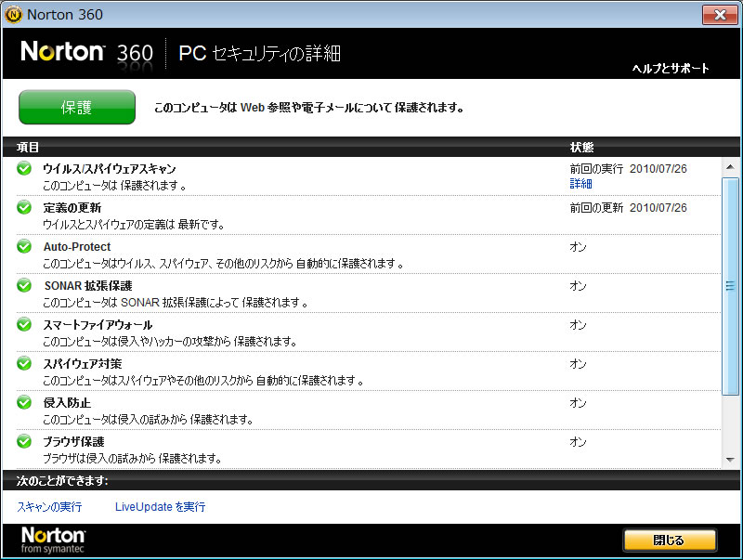
Task: Open ヘルプとサポート in the header
Action: pyautogui.click(x=670, y=69)
